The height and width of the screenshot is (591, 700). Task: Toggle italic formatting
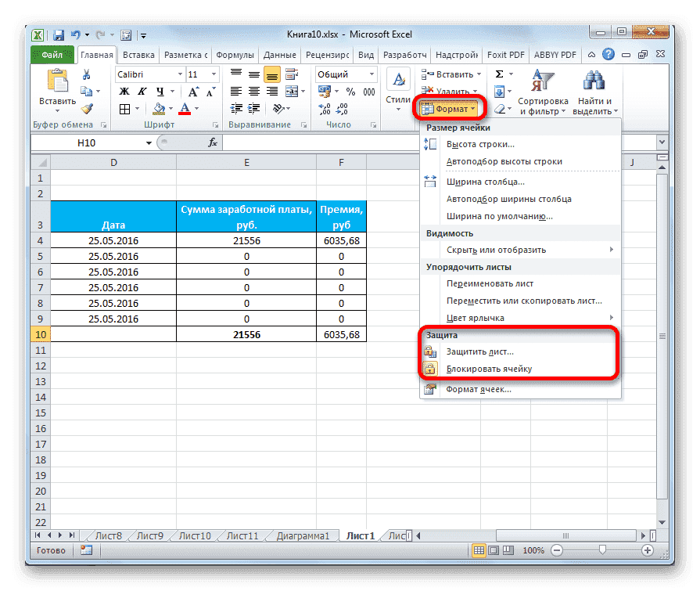tap(142, 90)
